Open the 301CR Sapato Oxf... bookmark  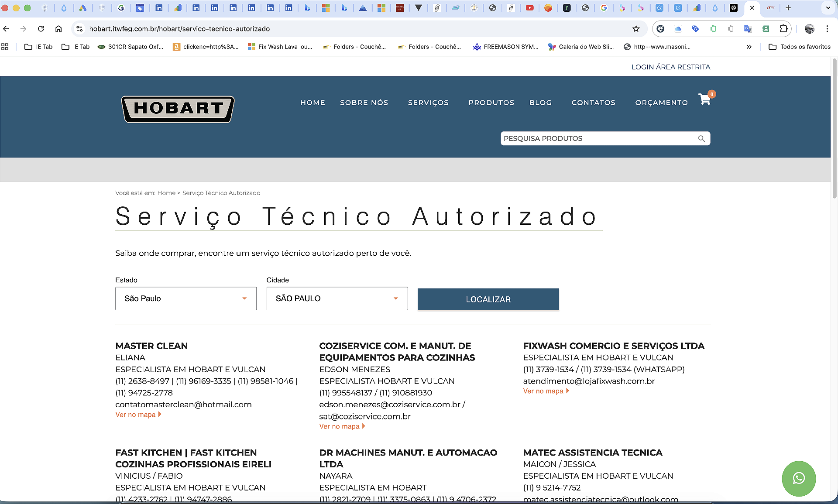pyautogui.click(x=131, y=47)
